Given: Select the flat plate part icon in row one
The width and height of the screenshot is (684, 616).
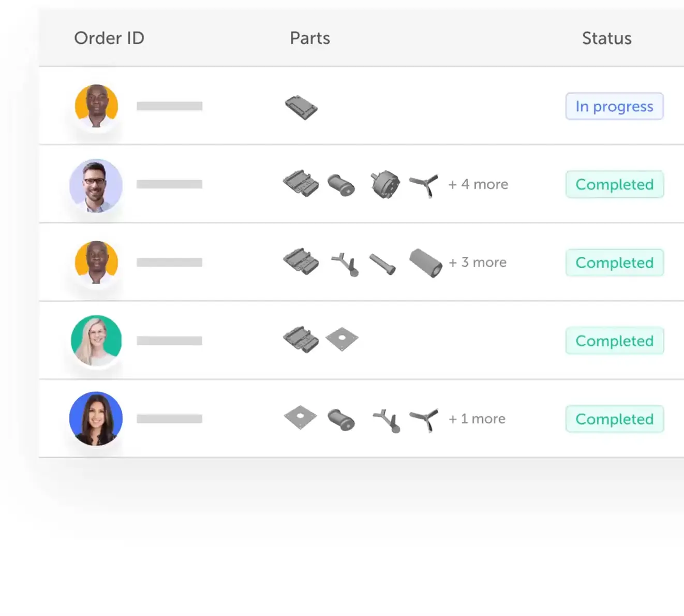Looking at the screenshot, I should pos(301,107).
